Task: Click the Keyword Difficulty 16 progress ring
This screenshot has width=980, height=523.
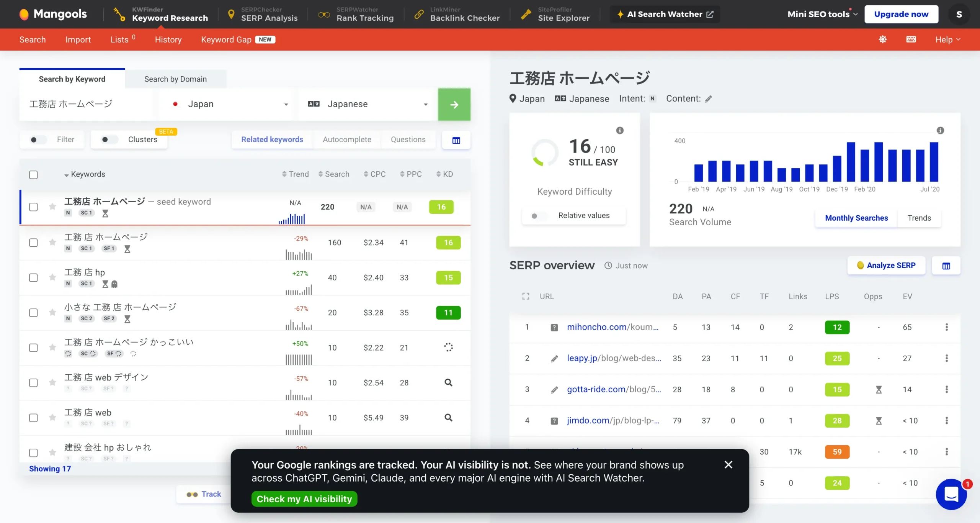Action: (545, 152)
